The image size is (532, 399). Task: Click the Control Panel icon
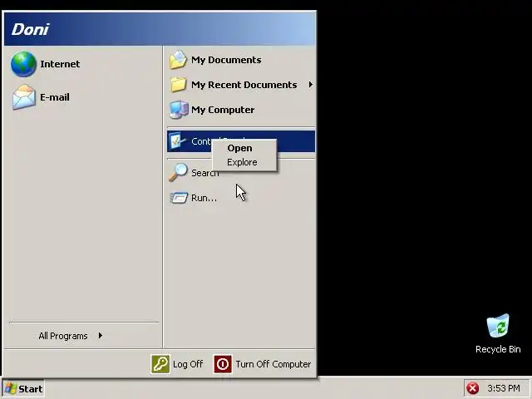tap(178, 140)
